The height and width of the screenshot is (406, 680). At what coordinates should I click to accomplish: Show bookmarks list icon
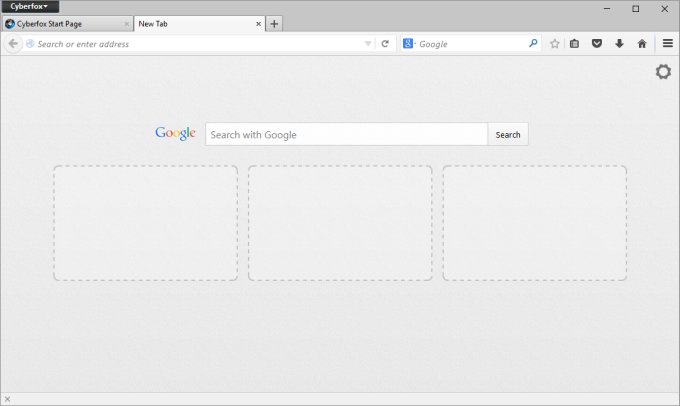pyautogui.click(x=574, y=44)
